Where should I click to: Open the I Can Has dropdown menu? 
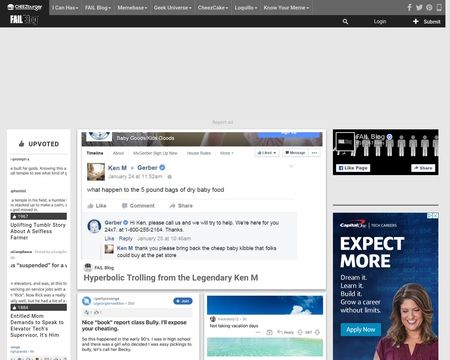point(65,7)
